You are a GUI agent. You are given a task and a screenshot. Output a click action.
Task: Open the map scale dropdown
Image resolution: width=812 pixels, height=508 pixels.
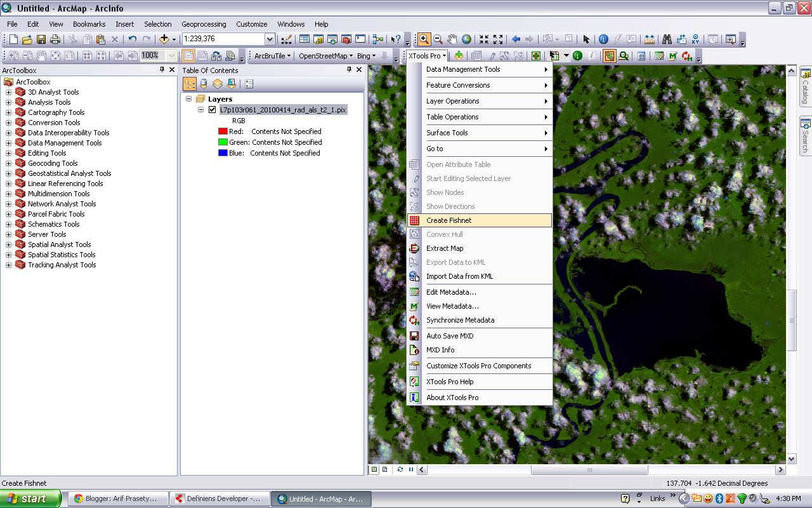270,39
